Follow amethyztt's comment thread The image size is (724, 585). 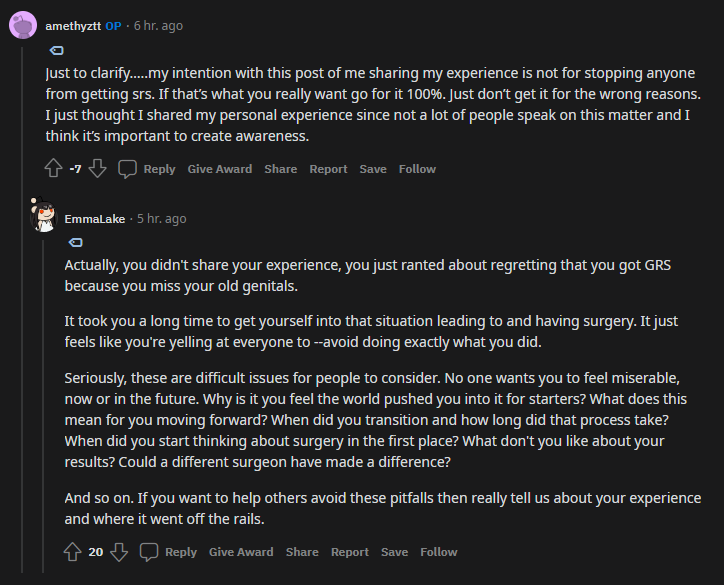pyautogui.click(x=417, y=169)
